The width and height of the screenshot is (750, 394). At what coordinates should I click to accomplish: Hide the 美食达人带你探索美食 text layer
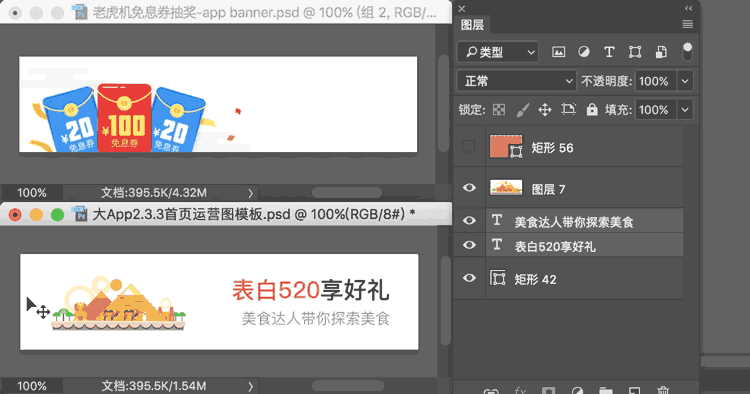coord(469,220)
